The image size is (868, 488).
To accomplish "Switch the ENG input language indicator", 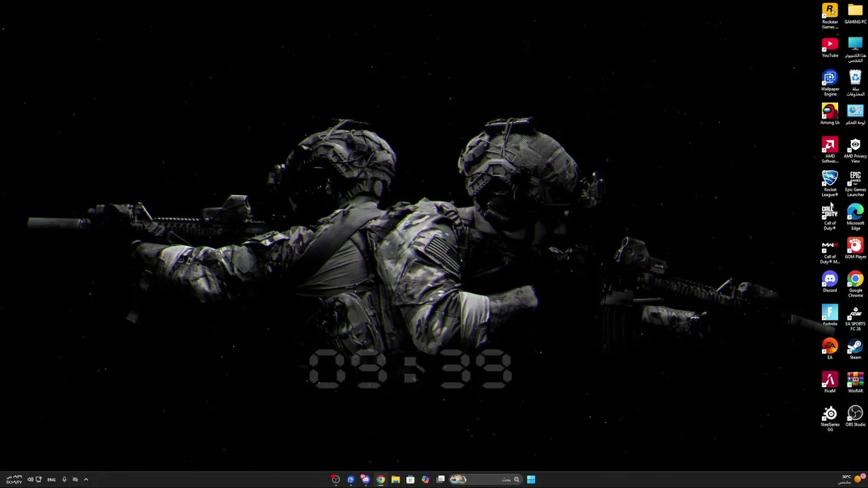I will point(52,480).
